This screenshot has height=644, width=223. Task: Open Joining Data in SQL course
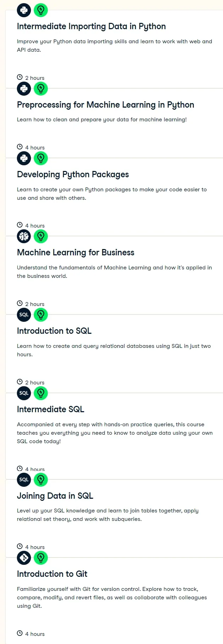[x=55, y=496]
